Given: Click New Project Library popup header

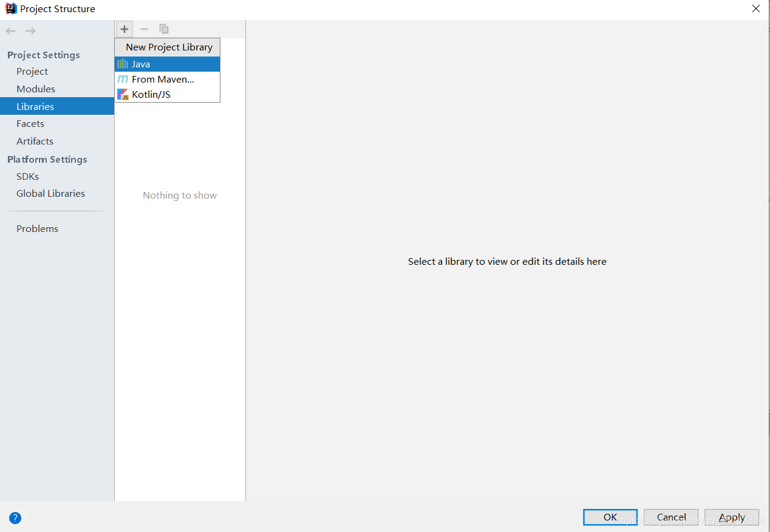Looking at the screenshot, I should click(168, 47).
